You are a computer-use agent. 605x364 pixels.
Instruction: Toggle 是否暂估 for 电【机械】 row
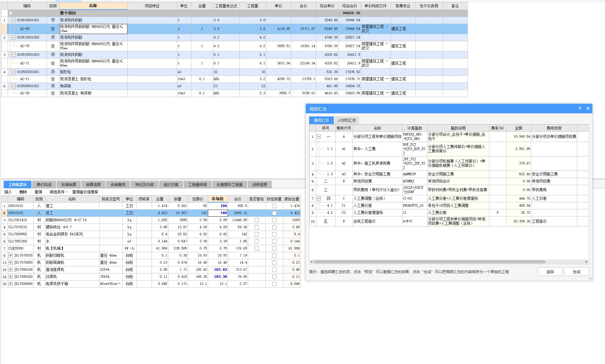257,248
